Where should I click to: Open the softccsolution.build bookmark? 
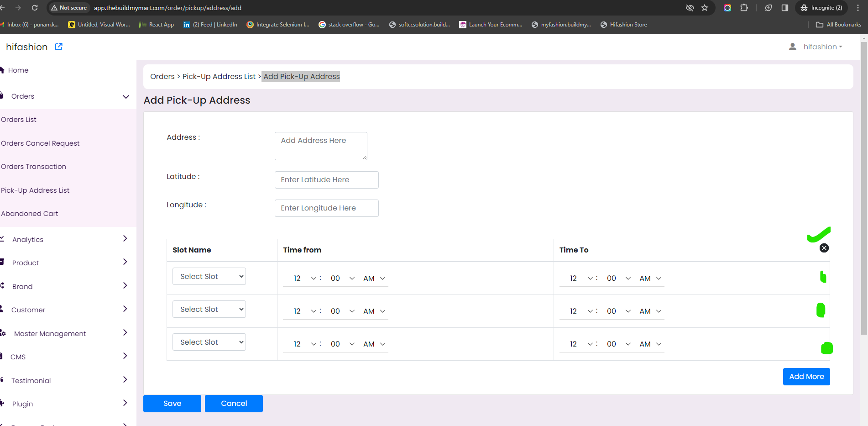click(x=419, y=25)
